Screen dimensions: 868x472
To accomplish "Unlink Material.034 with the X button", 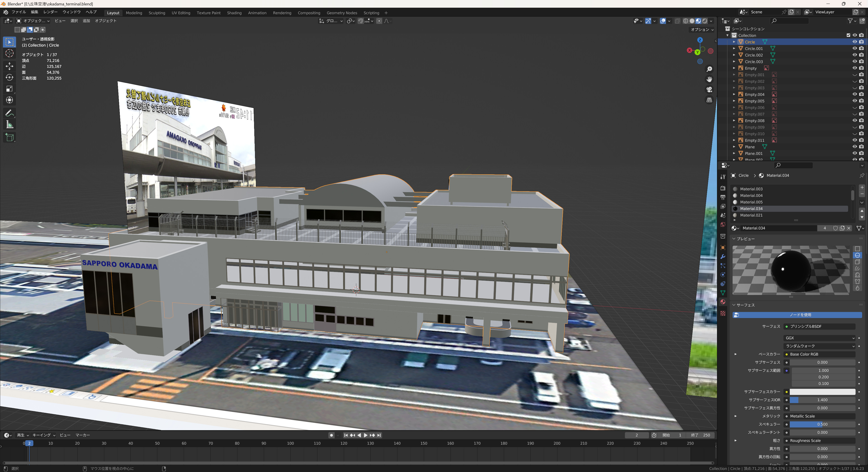I will pos(849,228).
